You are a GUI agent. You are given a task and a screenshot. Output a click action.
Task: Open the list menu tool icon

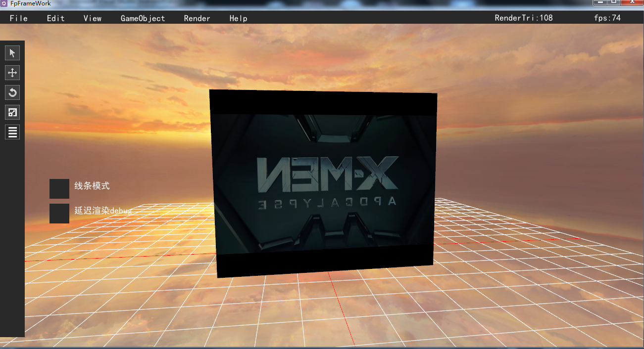(x=12, y=132)
